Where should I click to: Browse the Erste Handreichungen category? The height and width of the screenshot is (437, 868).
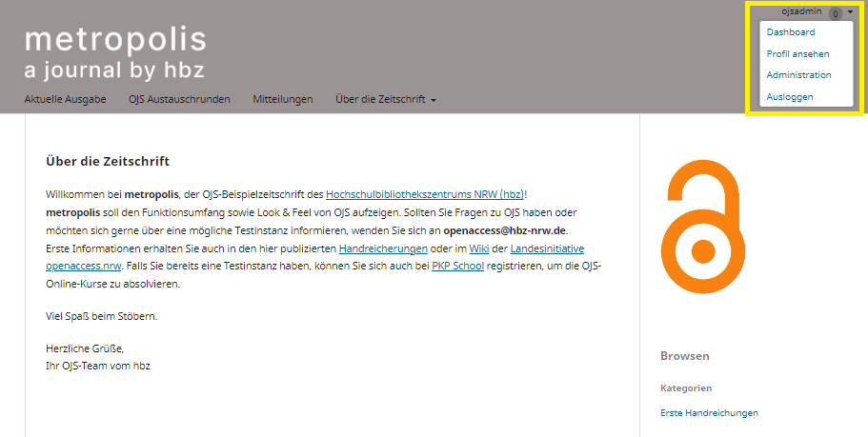709,412
